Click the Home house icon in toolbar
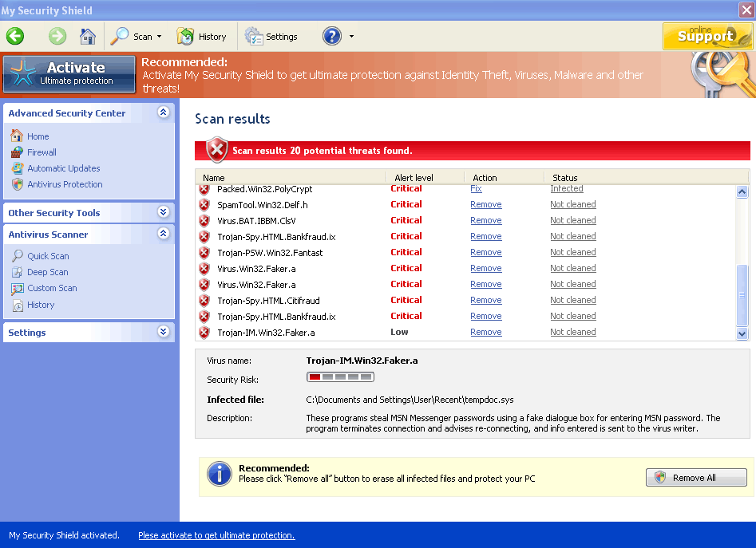This screenshot has width=756, height=548. click(88, 37)
